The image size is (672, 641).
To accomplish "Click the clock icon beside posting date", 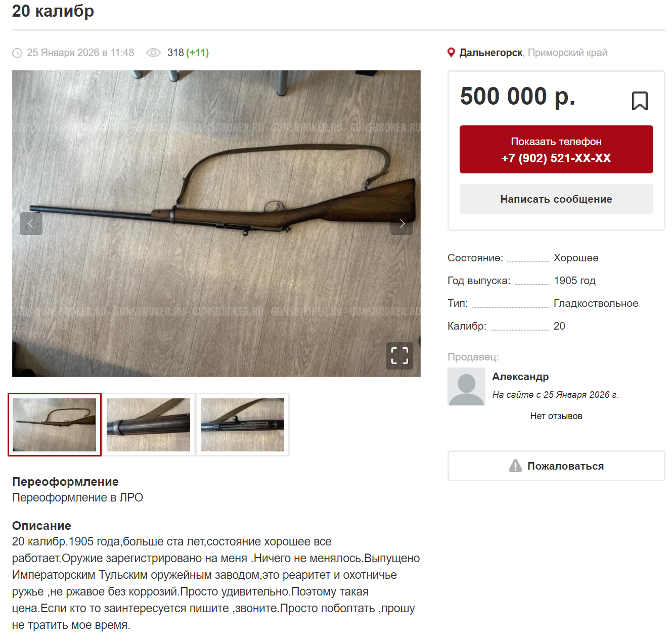I will [x=17, y=53].
